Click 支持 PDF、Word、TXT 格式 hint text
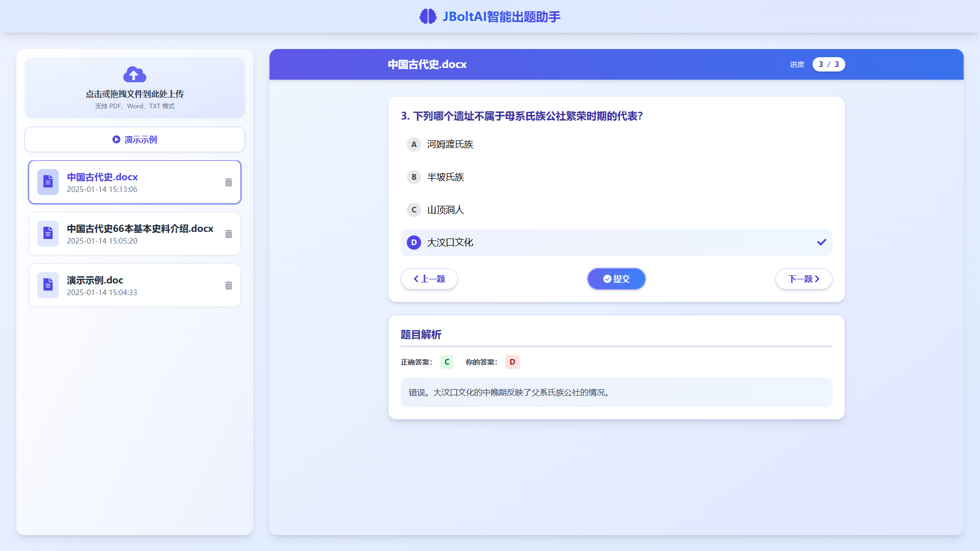The width and height of the screenshot is (980, 551). tap(135, 106)
